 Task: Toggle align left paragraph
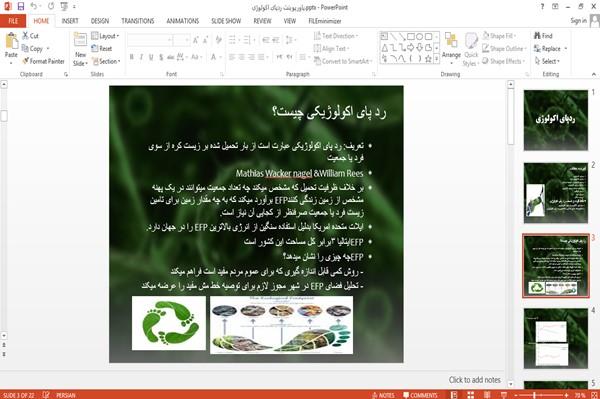pos(232,57)
